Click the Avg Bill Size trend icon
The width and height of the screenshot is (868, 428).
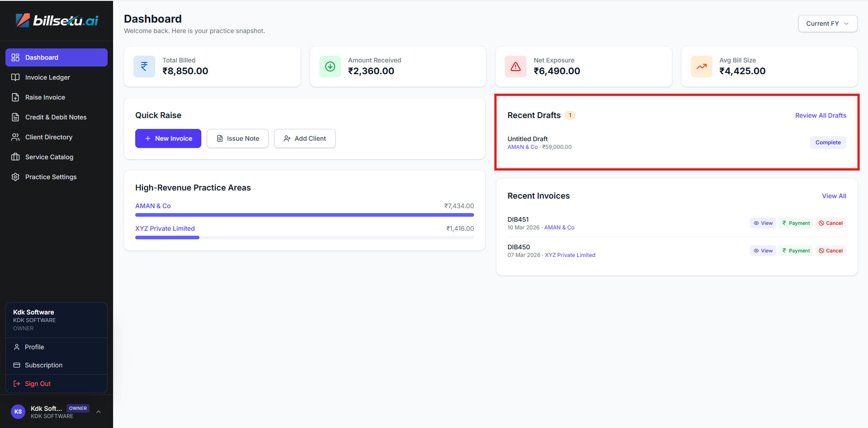click(701, 67)
